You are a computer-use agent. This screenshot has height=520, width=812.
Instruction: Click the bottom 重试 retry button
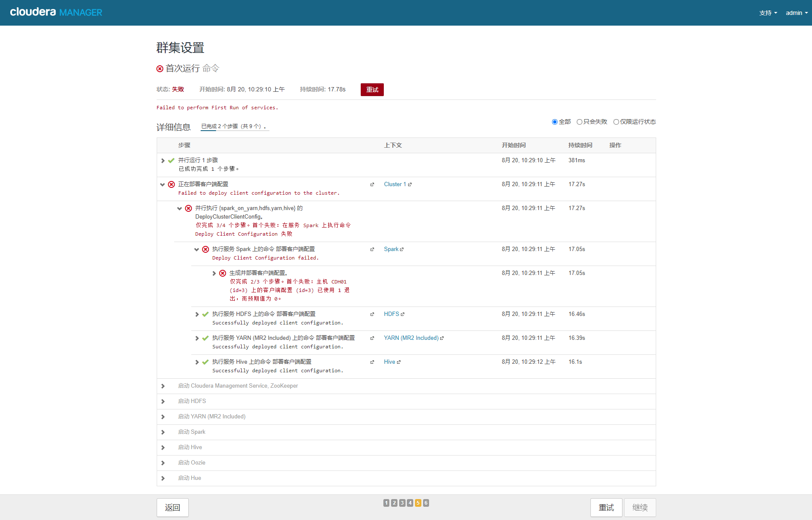(x=606, y=508)
